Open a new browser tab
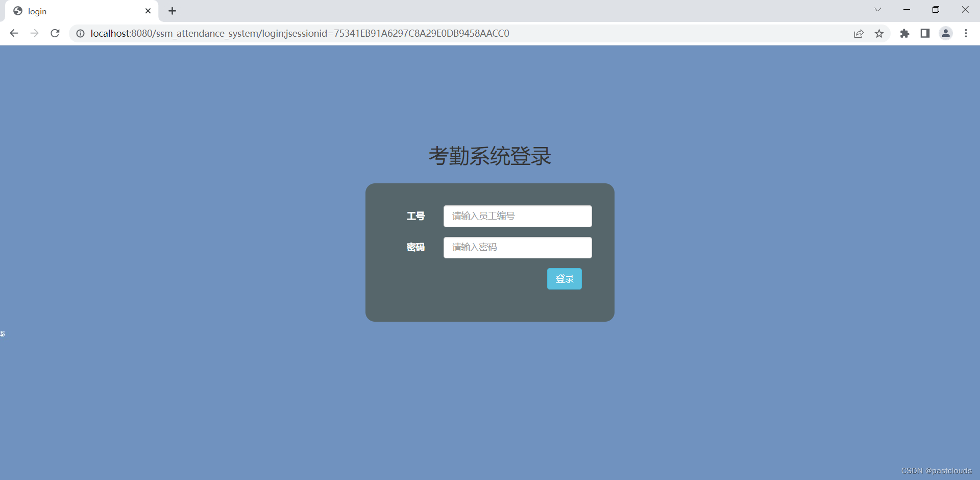 click(x=172, y=11)
